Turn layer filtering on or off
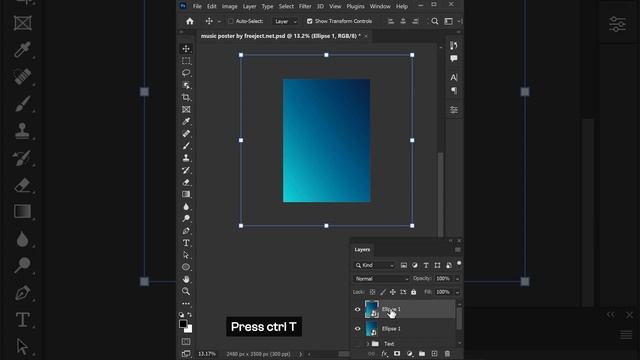640x360 pixels. (x=459, y=264)
